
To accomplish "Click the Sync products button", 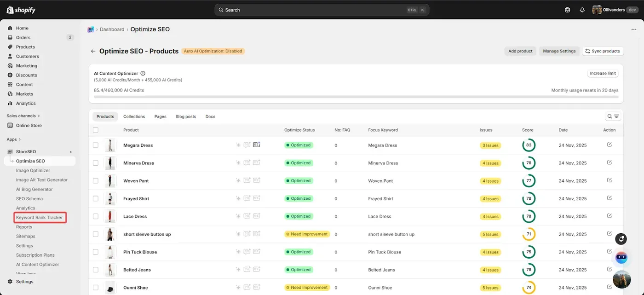I will click(x=603, y=51).
